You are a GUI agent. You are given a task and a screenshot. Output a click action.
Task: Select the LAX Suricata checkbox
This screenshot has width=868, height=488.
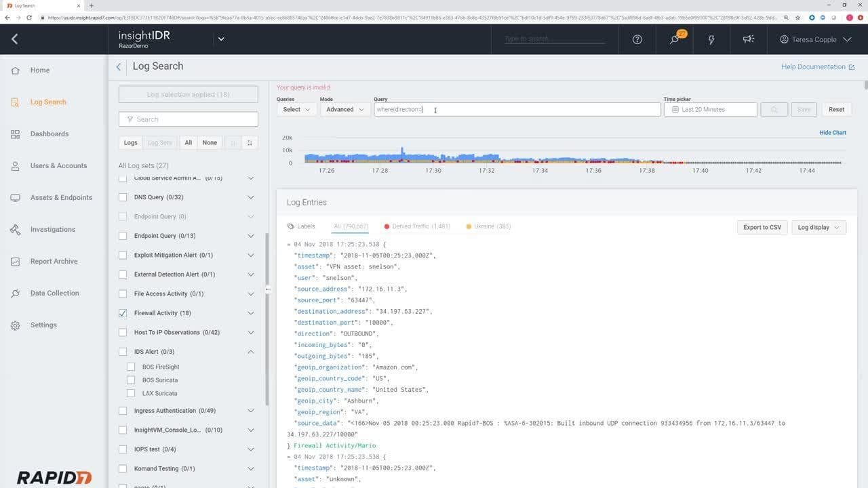132,393
